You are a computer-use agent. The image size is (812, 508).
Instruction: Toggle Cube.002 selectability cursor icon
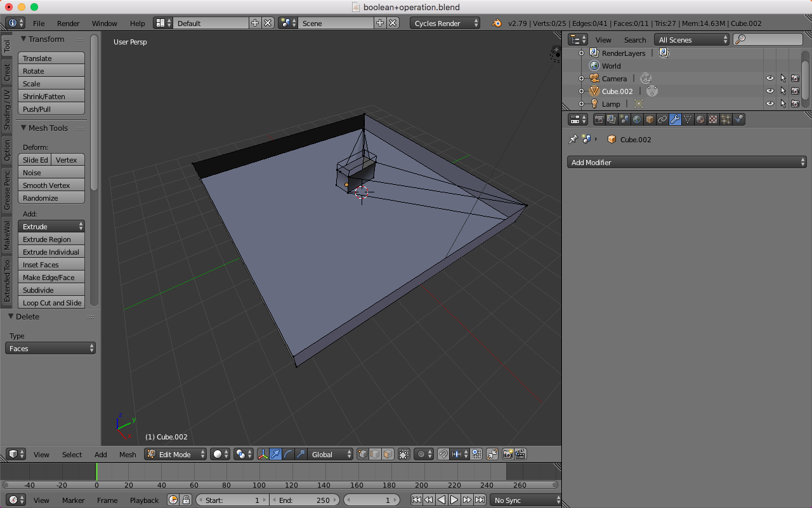pos(783,91)
